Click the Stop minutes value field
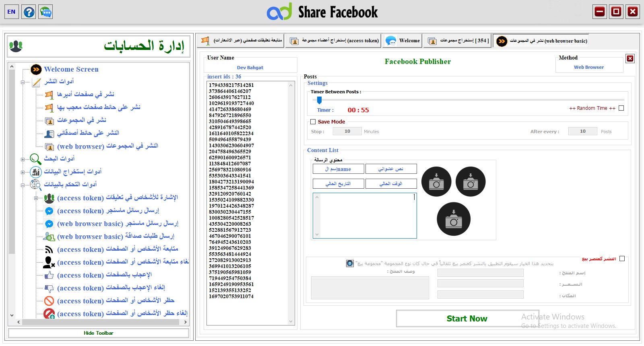The image size is (644, 346). click(x=347, y=131)
